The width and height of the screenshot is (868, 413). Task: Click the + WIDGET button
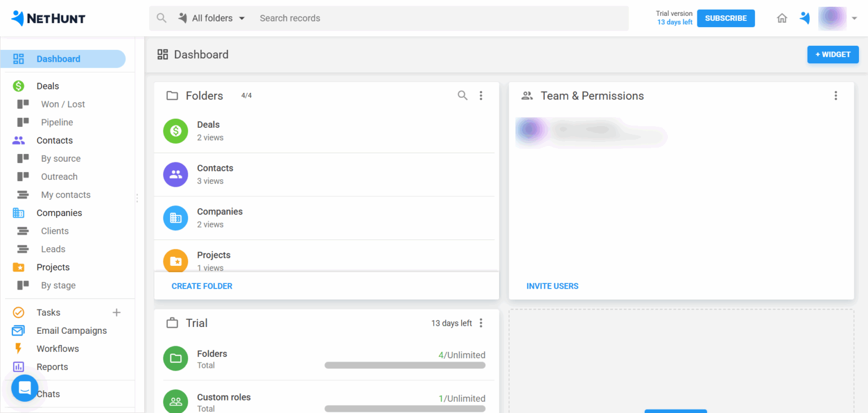pyautogui.click(x=833, y=54)
